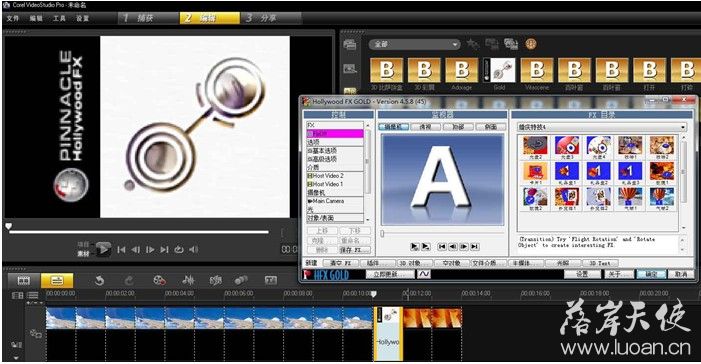Expand the 基本选项 tree item

click(322, 150)
